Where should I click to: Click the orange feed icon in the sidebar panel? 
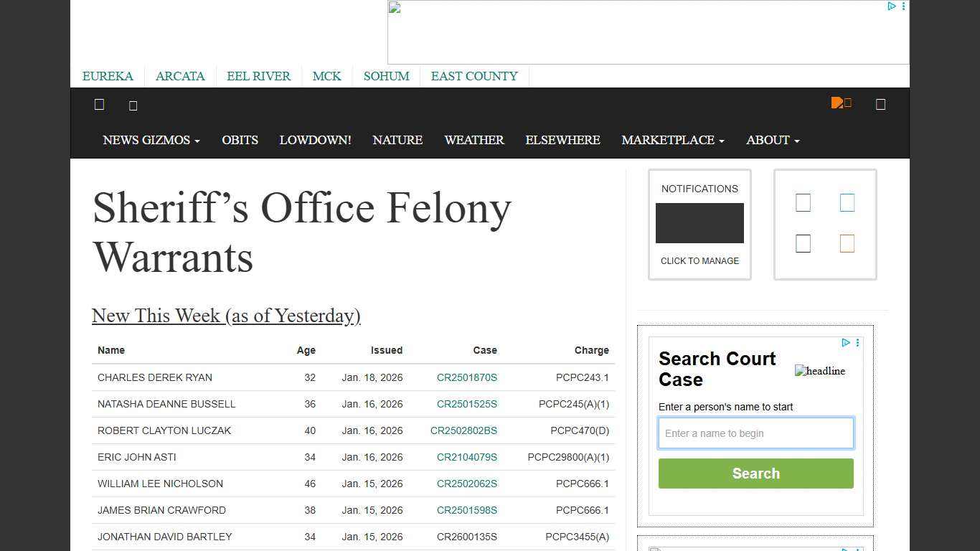click(x=847, y=243)
